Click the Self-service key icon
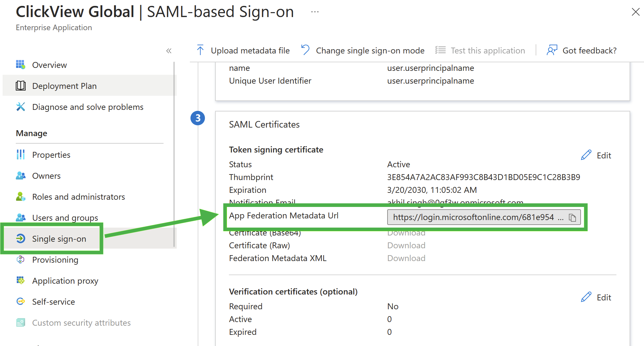The width and height of the screenshot is (644, 346). click(x=21, y=301)
